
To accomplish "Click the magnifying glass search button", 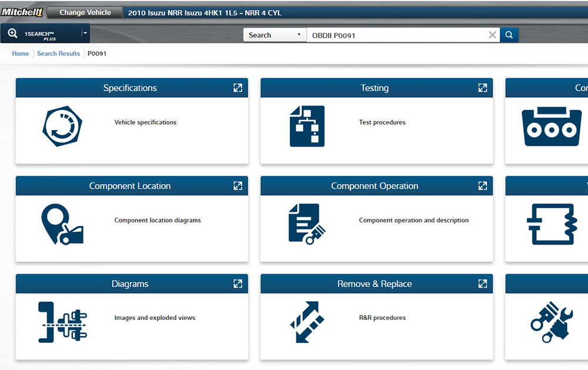I will tap(509, 35).
